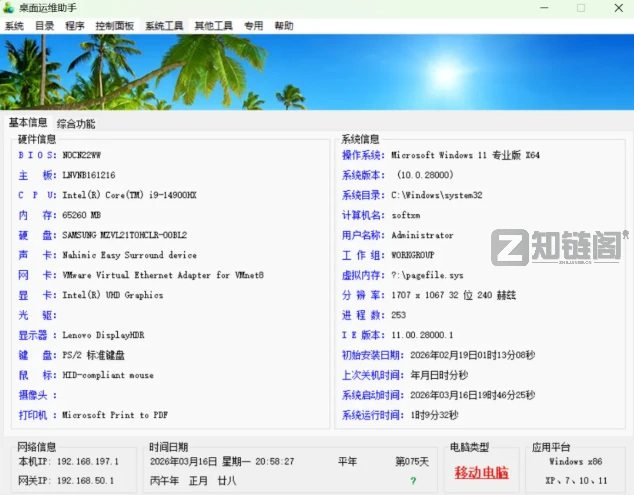Open the 目录 menu
The height and width of the screenshot is (495, 634).
coord(44,26)
